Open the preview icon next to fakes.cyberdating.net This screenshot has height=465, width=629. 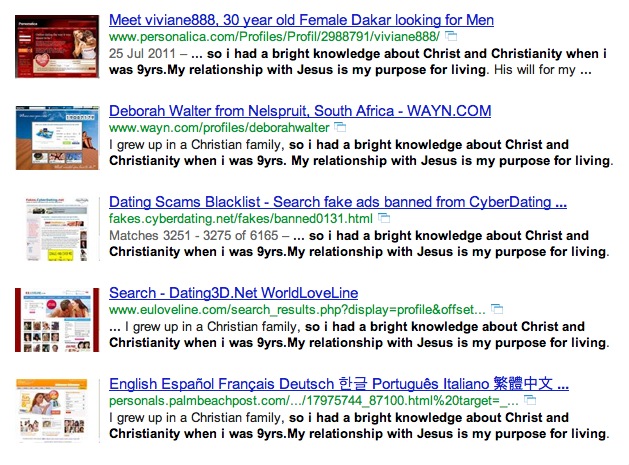384,219
